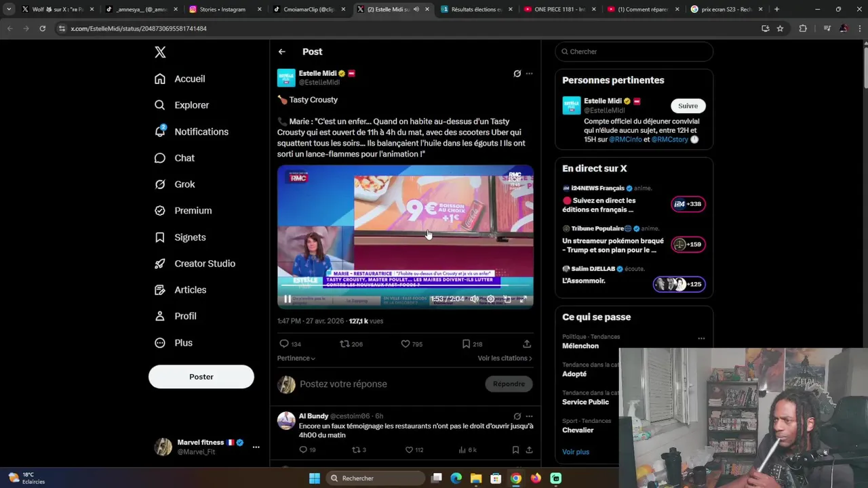Screen dimensions: 868x488
Task: Click taskbar Rechercher search box
Action: click(374, 478)
